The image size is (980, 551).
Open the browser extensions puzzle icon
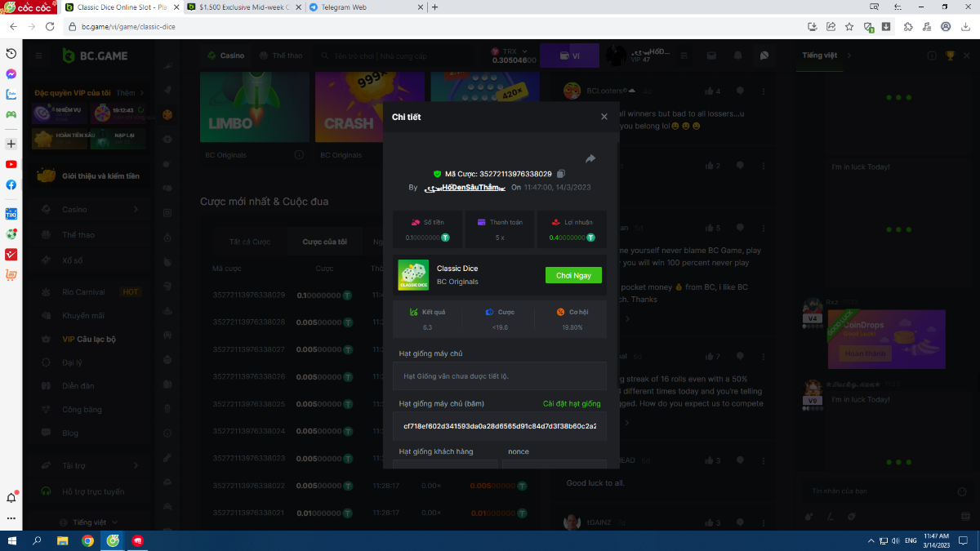tap(908, 26)
